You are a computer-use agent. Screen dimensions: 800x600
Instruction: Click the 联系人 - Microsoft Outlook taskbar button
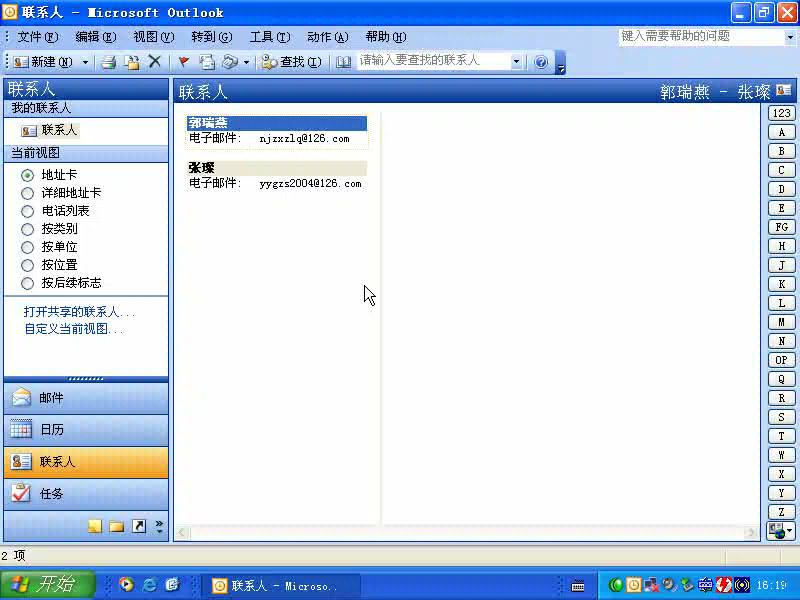282,585
